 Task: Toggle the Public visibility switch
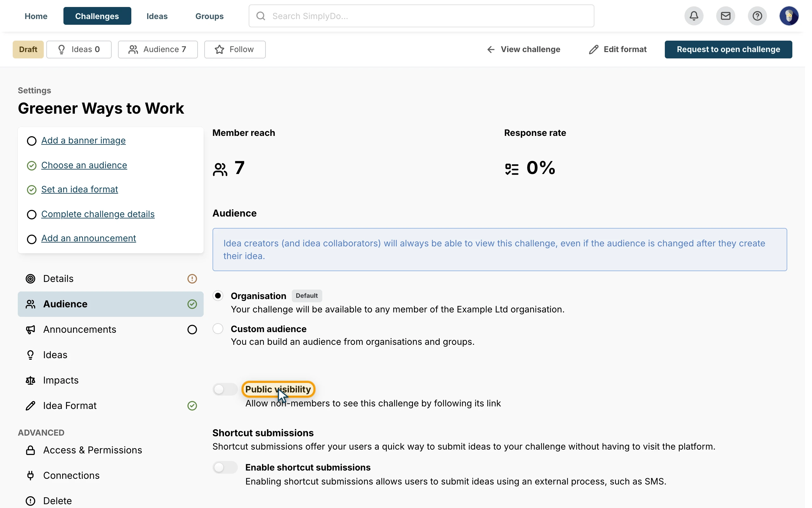225,389
